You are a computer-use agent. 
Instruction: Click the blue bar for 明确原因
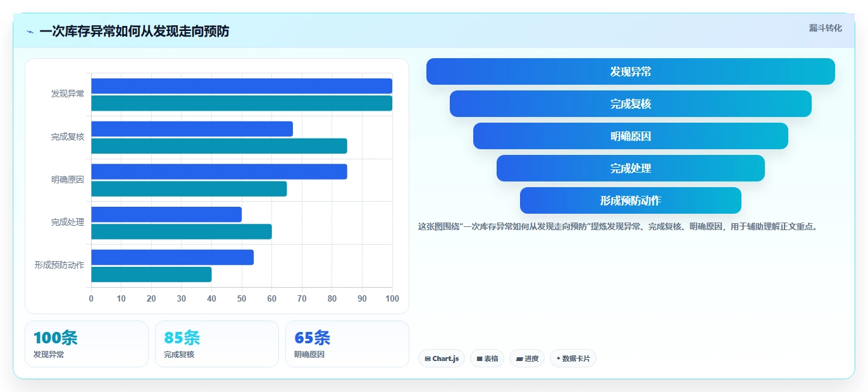(x=219, y=171)
